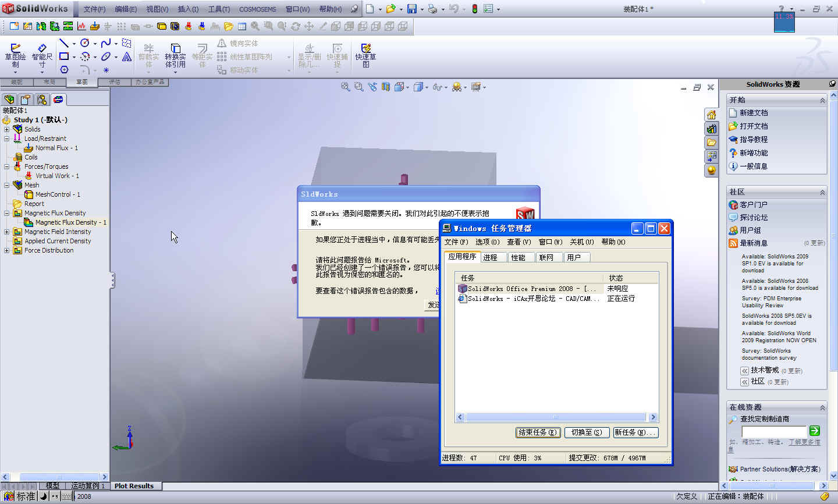This screenshot has height=504, width=838.
Task: Expand the 技术警戒 alerts section
Action: 744,371
